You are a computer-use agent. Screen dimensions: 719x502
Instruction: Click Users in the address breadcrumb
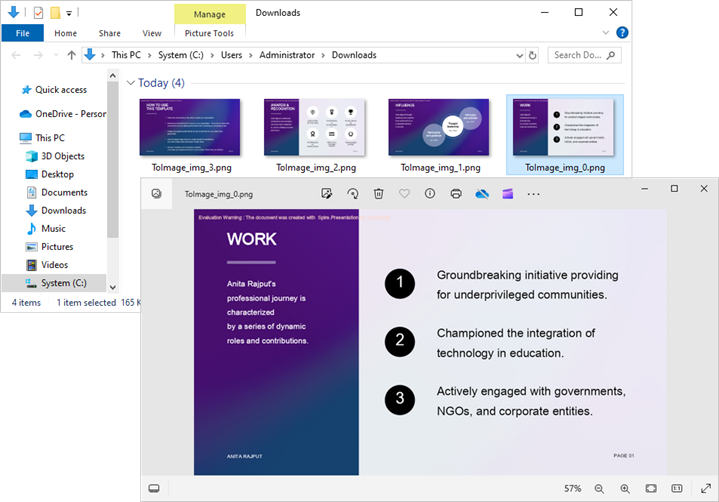pos(232,55)
